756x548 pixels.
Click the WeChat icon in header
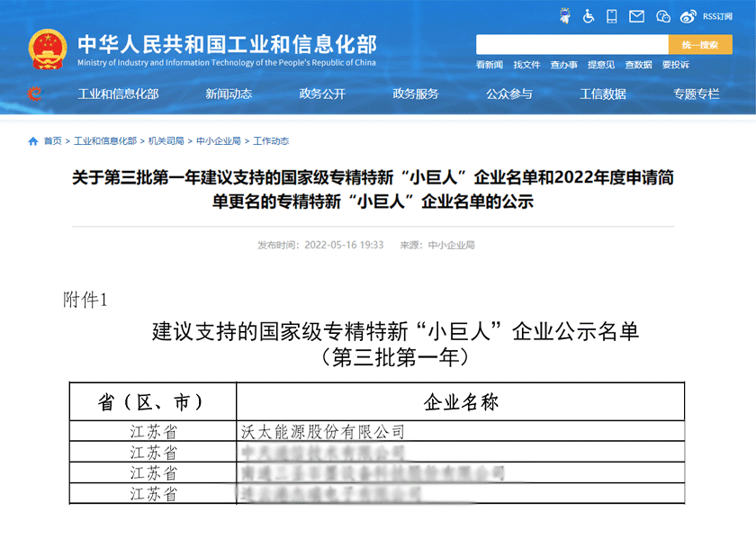click(663, 16)
